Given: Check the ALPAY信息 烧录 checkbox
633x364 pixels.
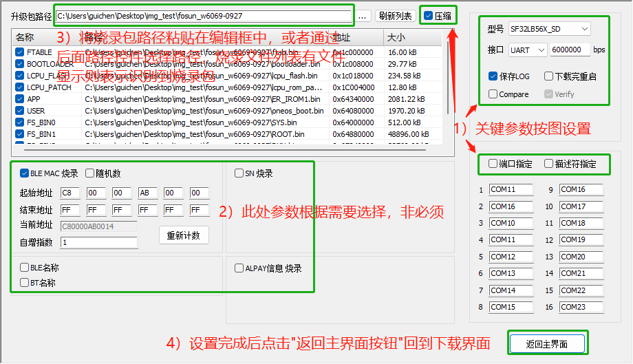Looking at the screenshot, I should pyautogui.click(x=239, y=268).
